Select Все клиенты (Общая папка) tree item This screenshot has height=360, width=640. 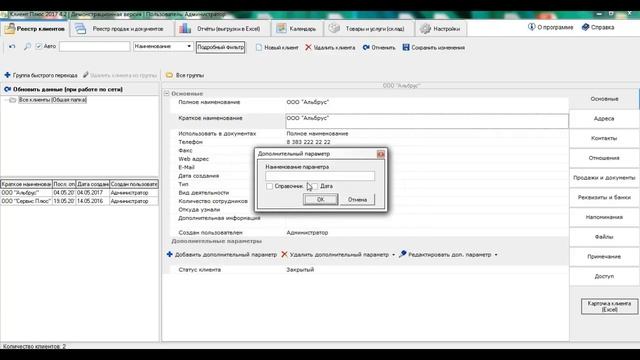point(52,100)
